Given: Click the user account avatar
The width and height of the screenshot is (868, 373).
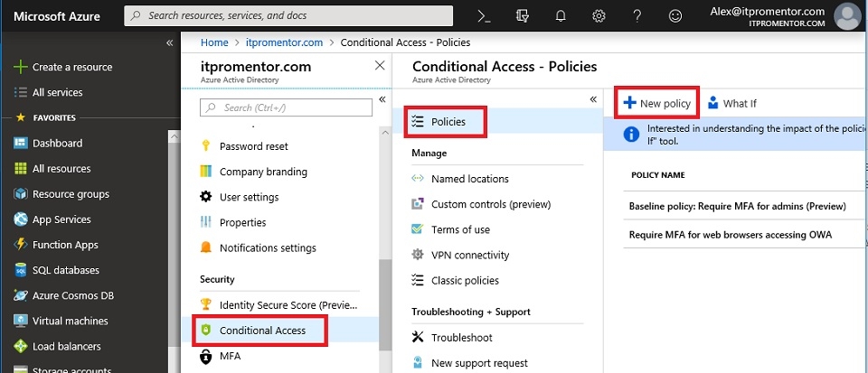Looking at the screenshot, I should point(847,16).
